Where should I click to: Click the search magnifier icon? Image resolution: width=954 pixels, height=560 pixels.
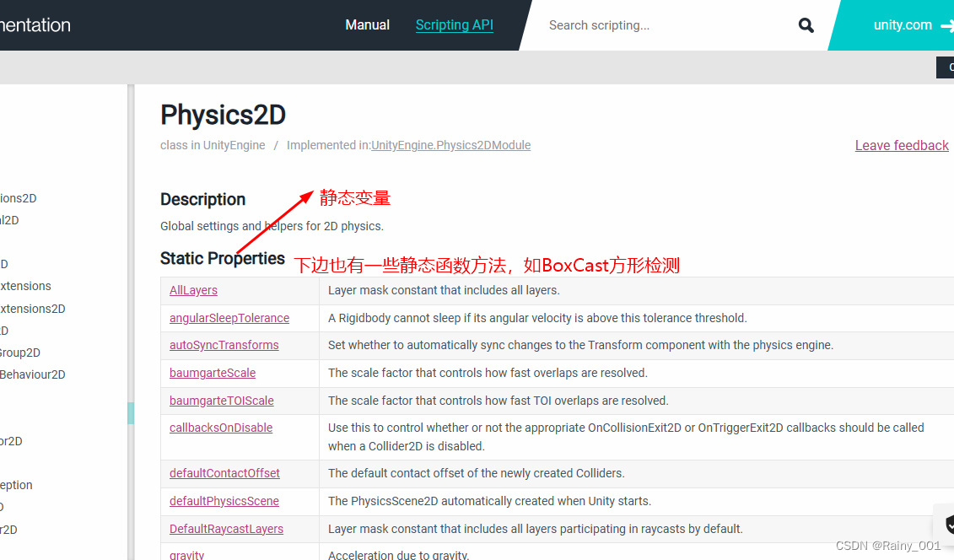[x=806, y=25]
